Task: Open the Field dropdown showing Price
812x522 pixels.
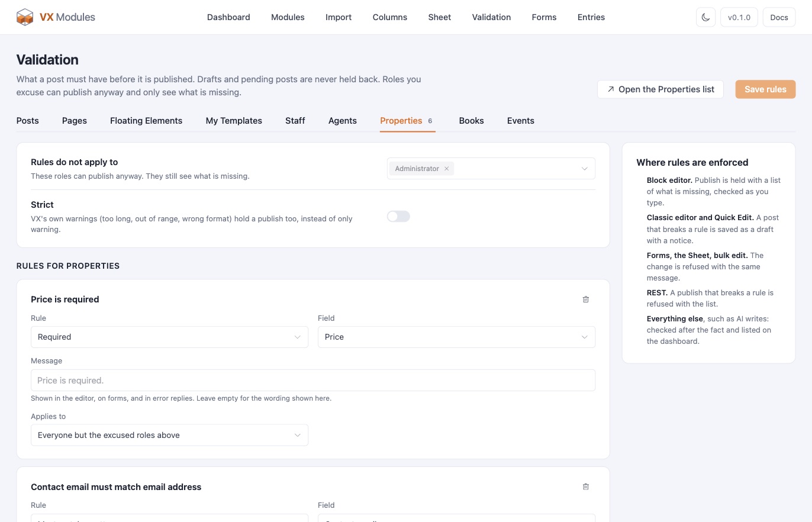Action: (x=456, y=337)
